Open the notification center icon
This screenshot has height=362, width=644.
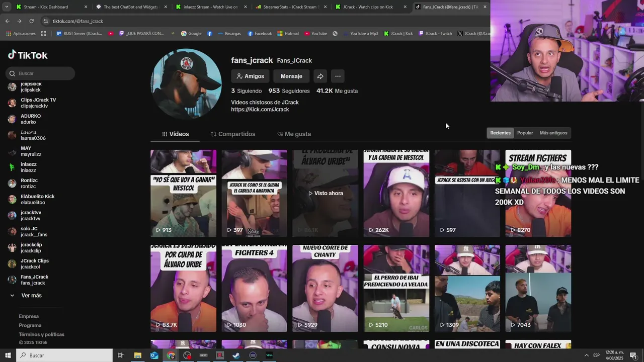pyautogui.click(x=633, y=355)
